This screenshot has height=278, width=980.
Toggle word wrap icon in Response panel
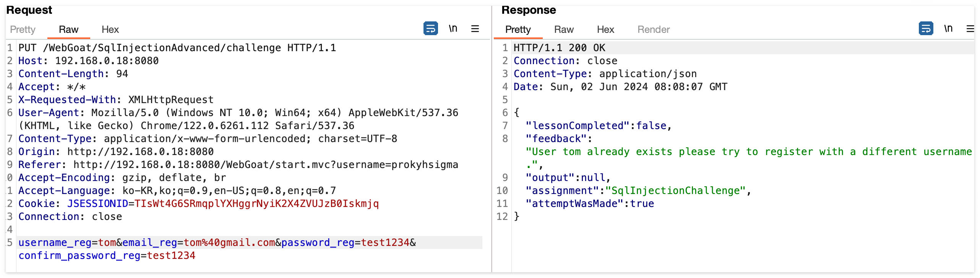pyautogui.click(x=926, y=29)
